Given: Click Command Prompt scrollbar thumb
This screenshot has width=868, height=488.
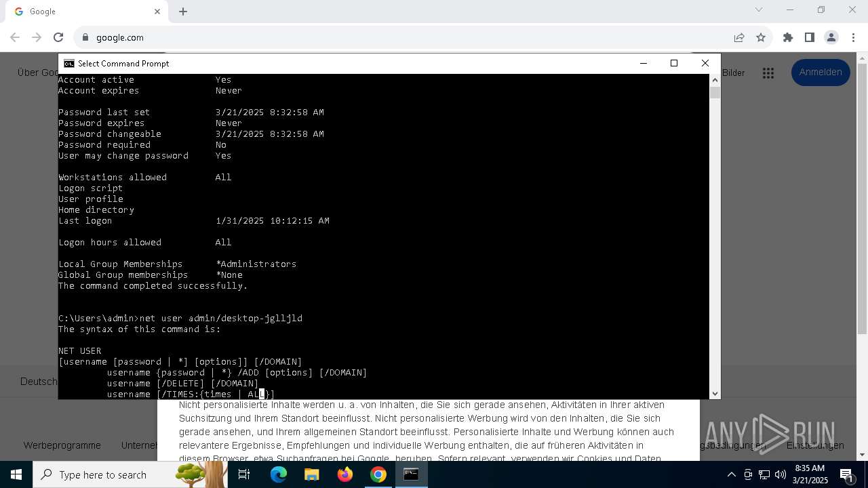Looking at the screenshot, I should [715, 92].
